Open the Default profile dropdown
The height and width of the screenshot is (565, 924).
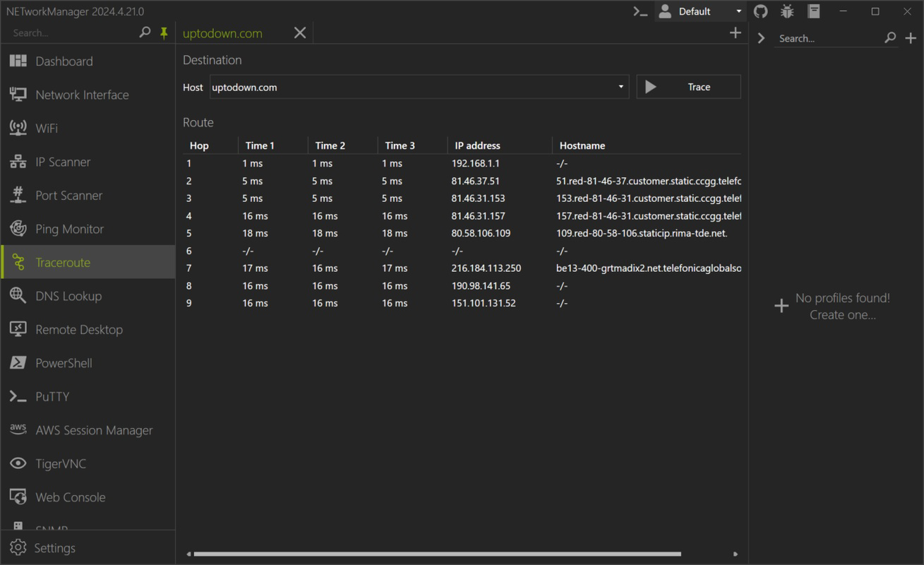(700, 11)
